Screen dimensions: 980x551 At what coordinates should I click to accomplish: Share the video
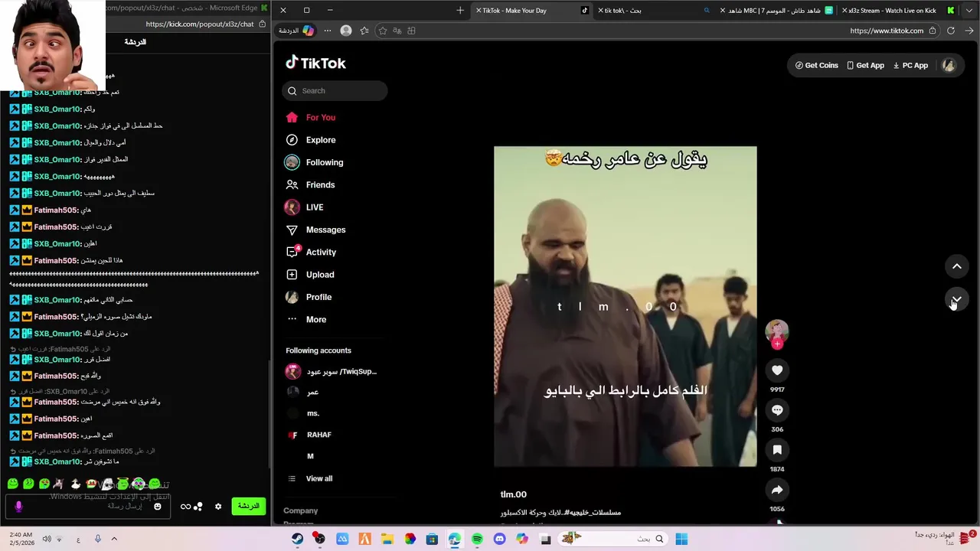[777, 490]
